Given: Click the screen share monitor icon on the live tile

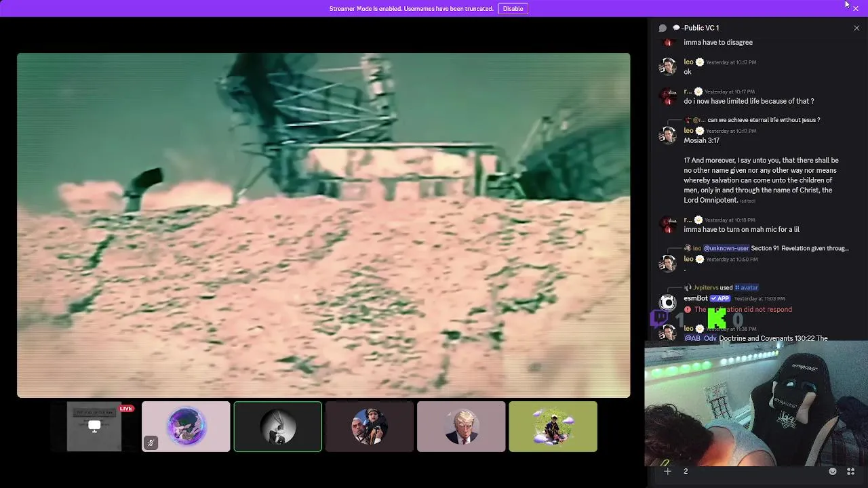Looking at the screenshot, I should pos(94,426).
